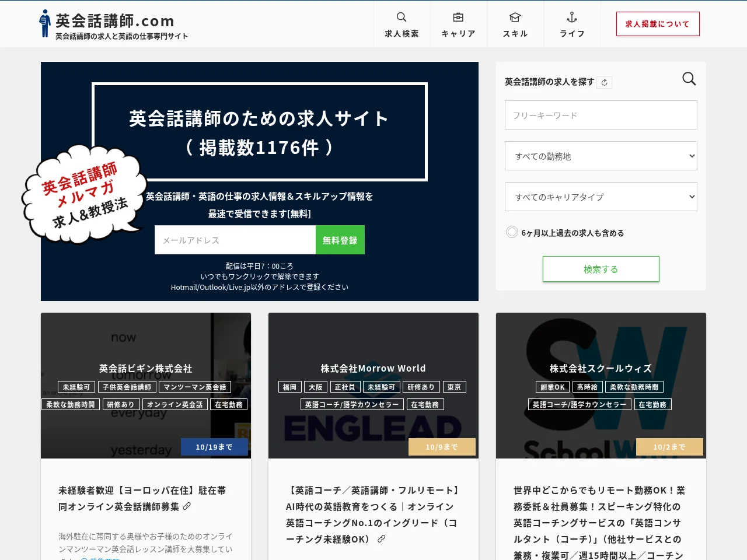Open the ライフ menu item
This screenshot has width=747, height=560.
(572, 24)
